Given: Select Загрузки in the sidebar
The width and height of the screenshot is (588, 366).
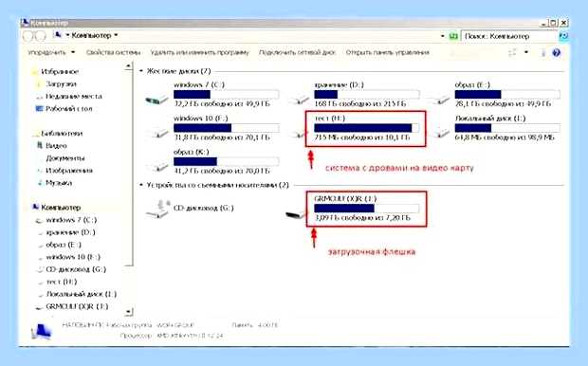Looking at the screenshot, I should 61,84.
